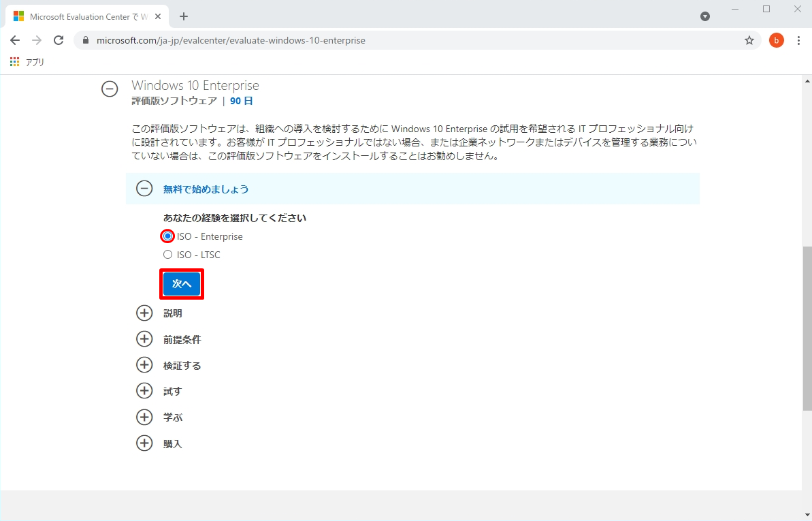The image size is (812, 521).
Task: Expand the 購入 section
Action: 144,443
